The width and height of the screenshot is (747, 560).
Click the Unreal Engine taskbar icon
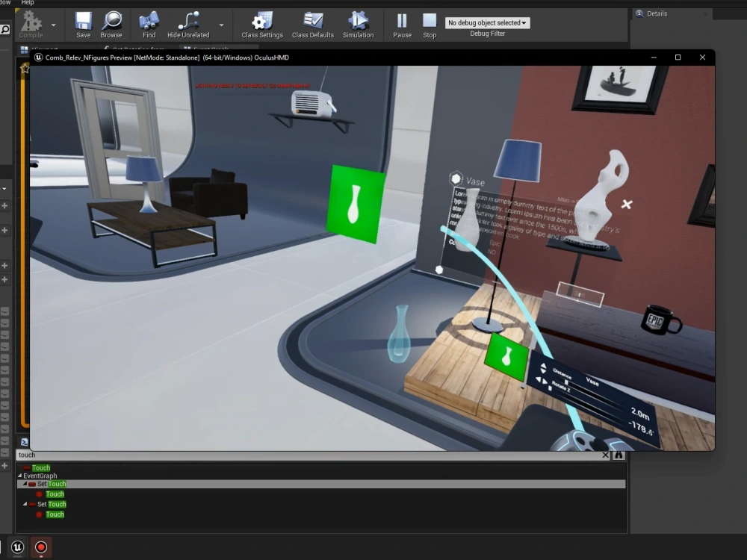(18, 547)
